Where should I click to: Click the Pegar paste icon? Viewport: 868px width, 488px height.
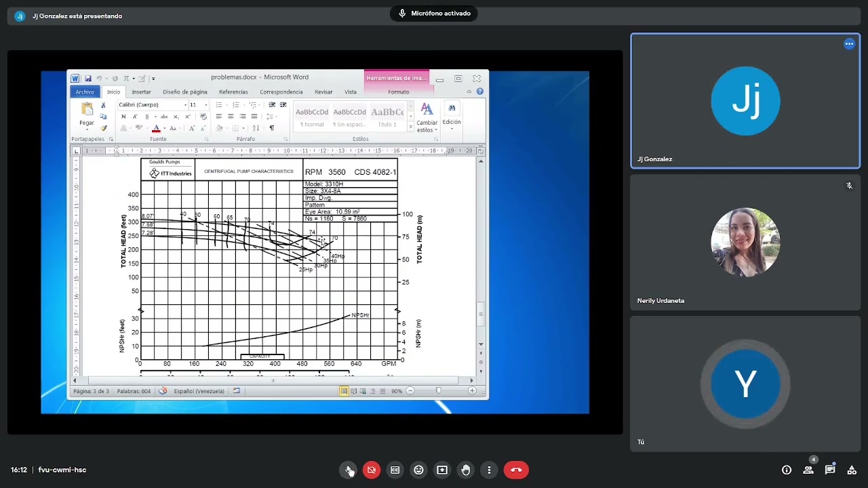(87, 108)
